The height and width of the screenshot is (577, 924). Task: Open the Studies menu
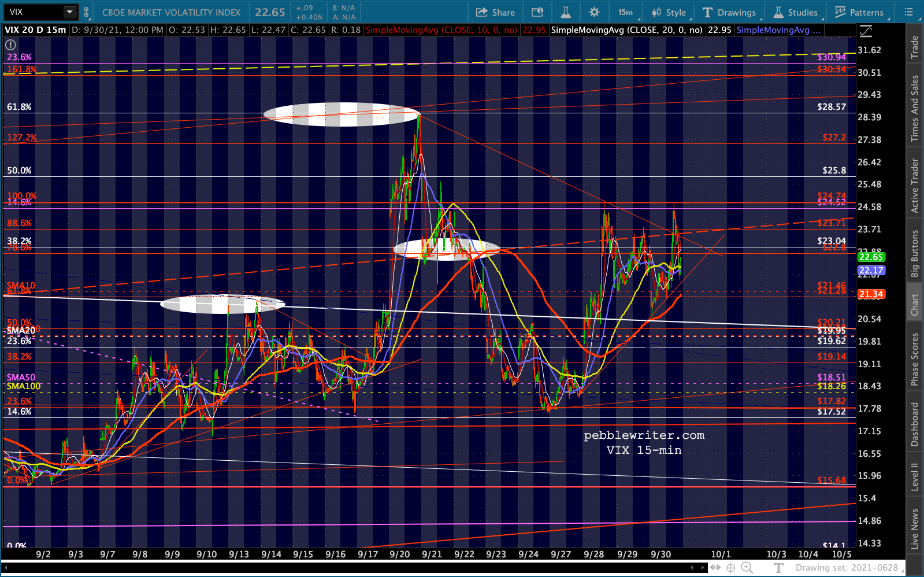(x=796, y=12)
